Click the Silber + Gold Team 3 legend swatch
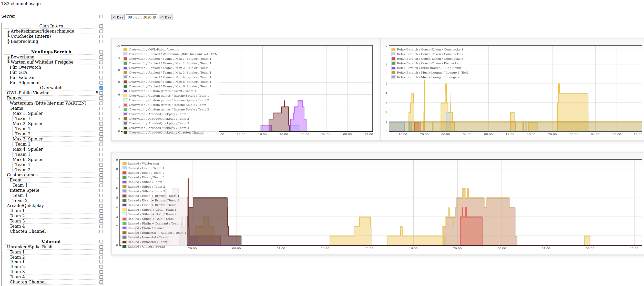The height and width of the screenshot is (286, 644). coord(124,219)
